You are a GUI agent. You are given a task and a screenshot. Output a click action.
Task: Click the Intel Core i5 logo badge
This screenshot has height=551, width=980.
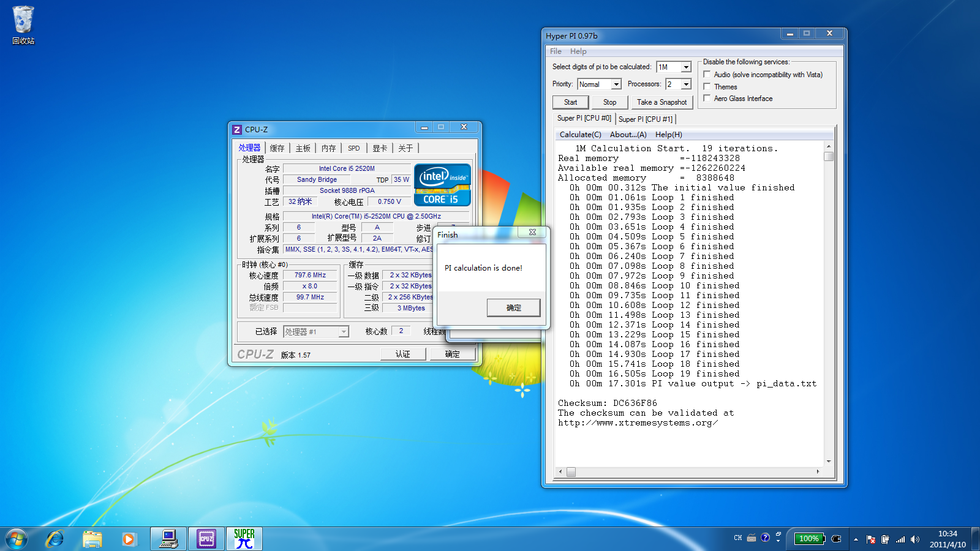(x=442, y=184)
